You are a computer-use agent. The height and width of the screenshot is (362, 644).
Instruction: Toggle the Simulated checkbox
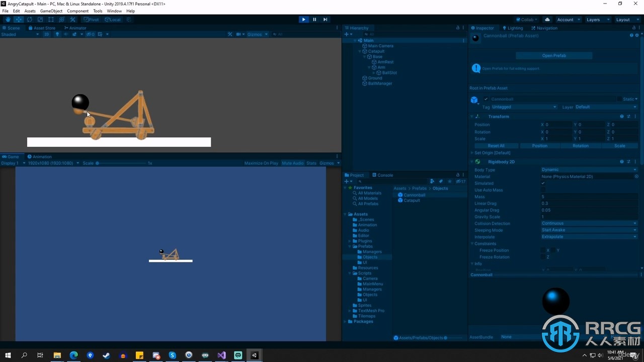point(543,184)
